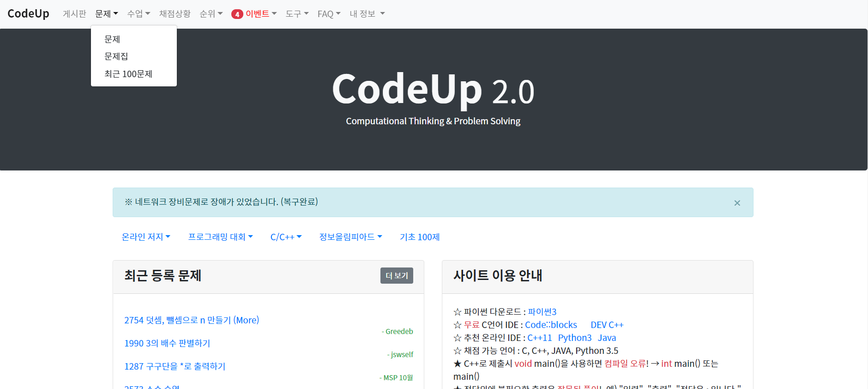Open the 기초 100제 link

point(420,237)
